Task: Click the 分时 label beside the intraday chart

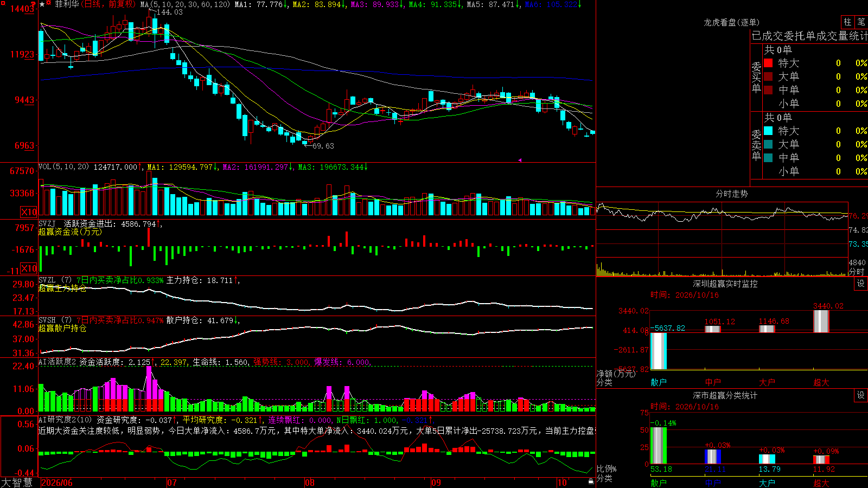Action: (857, 272)
